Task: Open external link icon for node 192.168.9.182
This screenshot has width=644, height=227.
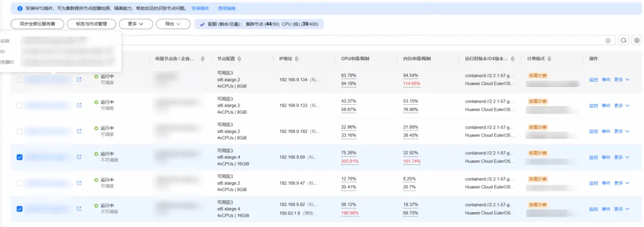Action: point(79,131)
